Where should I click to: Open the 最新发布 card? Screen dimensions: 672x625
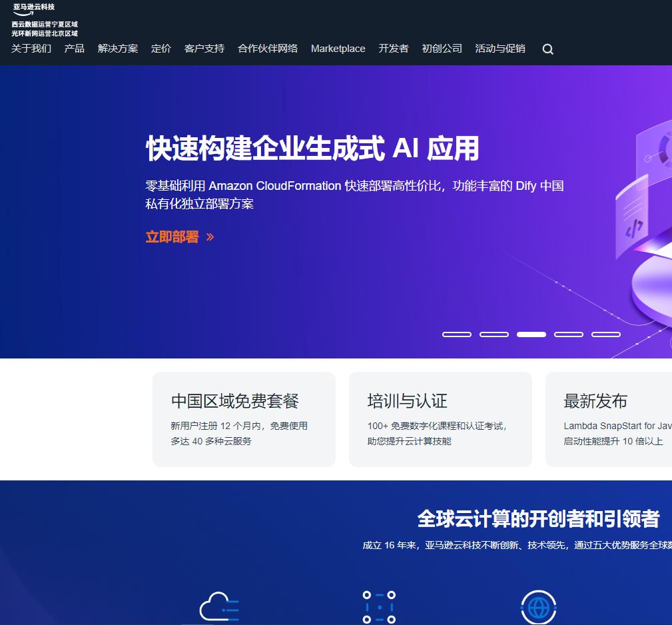[609, 419]
